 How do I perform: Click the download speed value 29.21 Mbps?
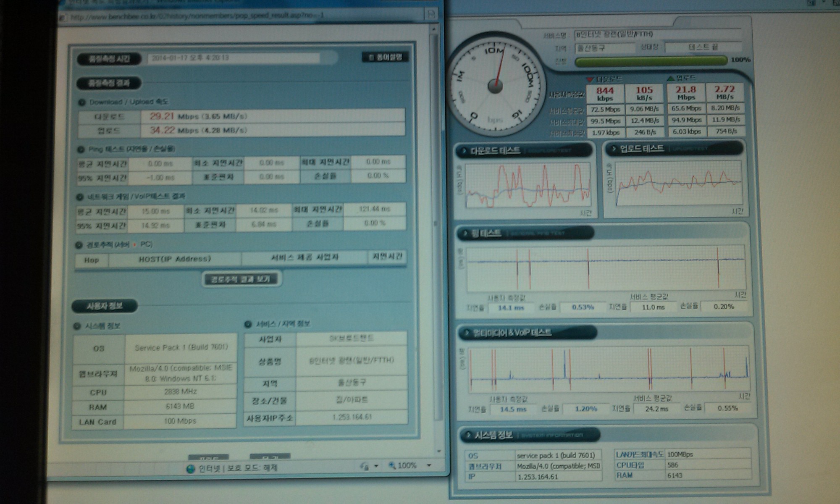(x=199, y=116)
